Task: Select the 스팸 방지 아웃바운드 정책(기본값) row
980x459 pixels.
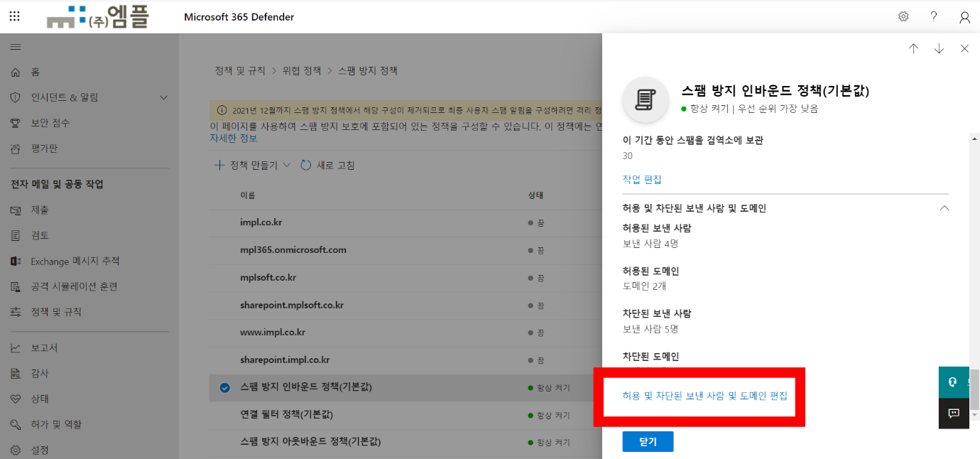Action: pyautogui.click(x=405, y=442)
